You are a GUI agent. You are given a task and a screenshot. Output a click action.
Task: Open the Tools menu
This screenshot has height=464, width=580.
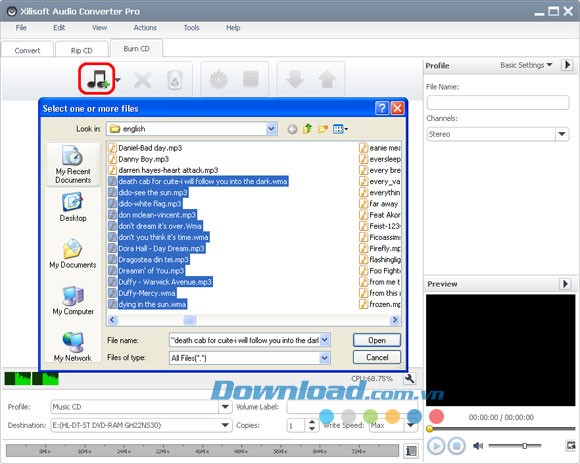[191, 28]
